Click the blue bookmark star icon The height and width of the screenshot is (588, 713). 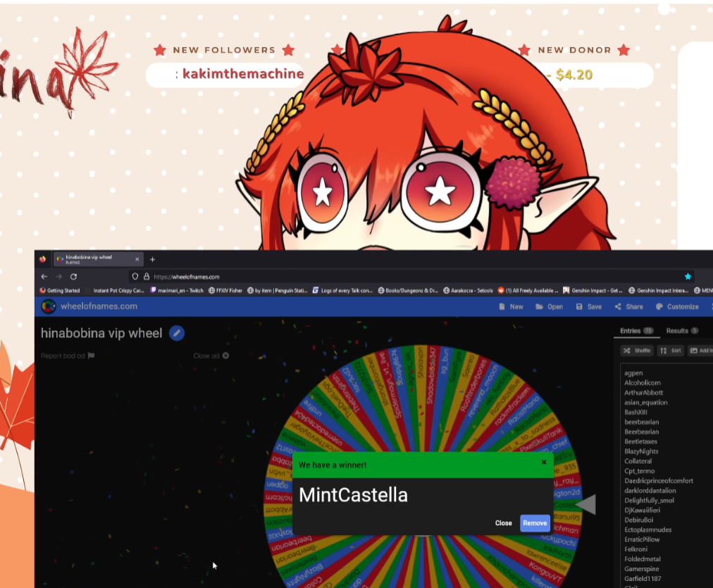pos(688,276)
